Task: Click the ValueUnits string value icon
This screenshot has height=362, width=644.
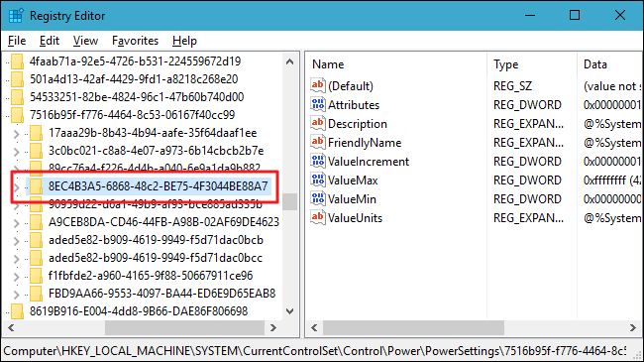Action: click(x=318, y=218)
